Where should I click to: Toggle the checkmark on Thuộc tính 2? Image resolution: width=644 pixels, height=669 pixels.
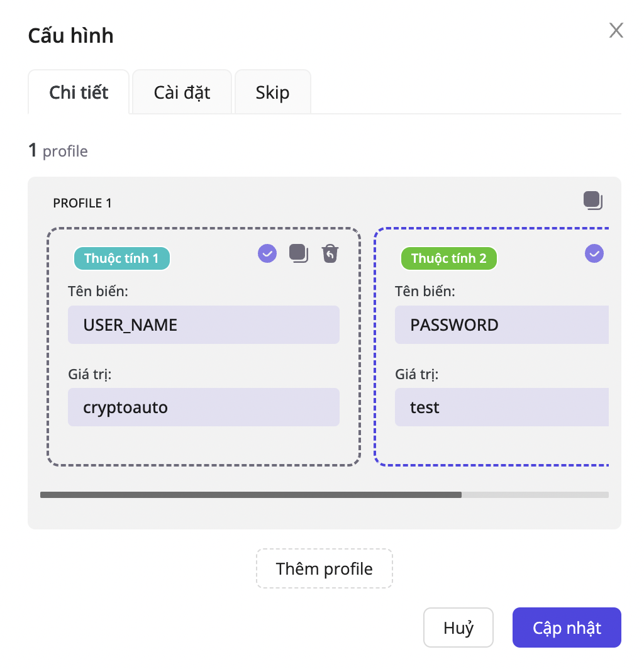tap(594, 253)
